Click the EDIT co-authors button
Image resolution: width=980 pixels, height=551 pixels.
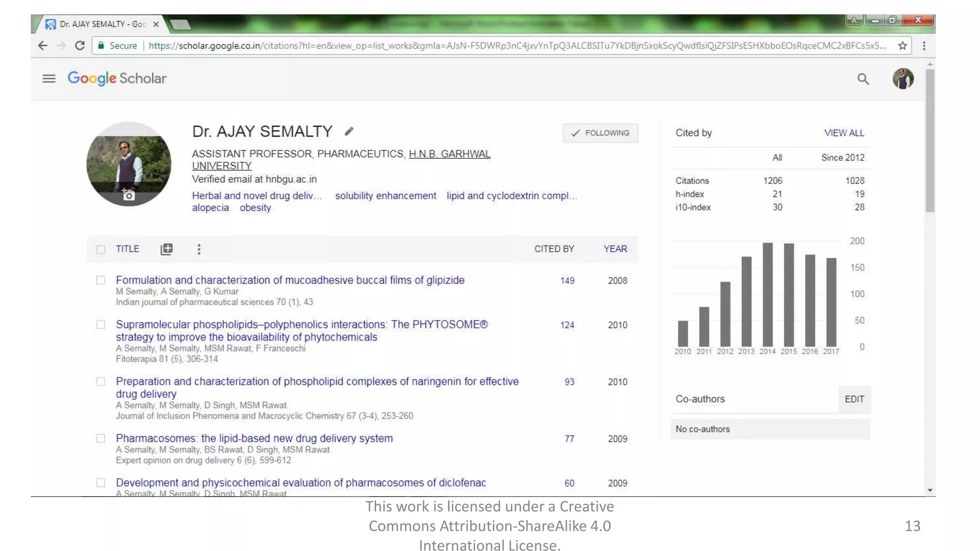pyautogui.click(x=854, y=399)
